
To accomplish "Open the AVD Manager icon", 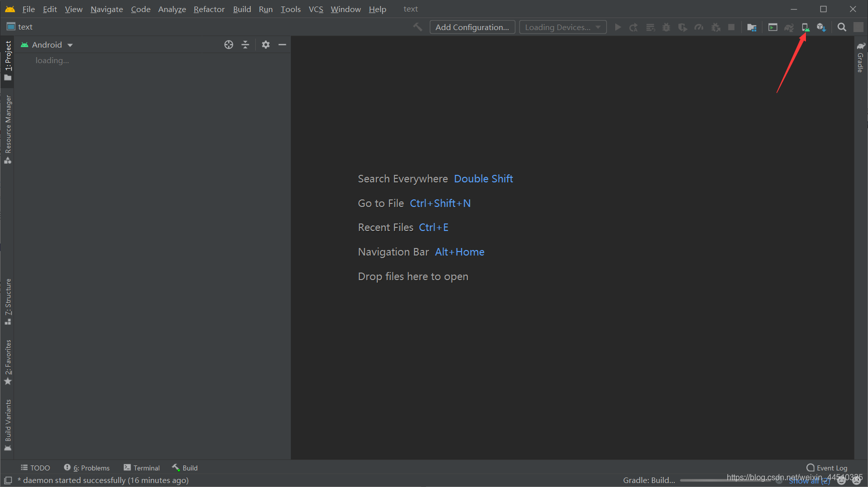I will pos(805,27).
